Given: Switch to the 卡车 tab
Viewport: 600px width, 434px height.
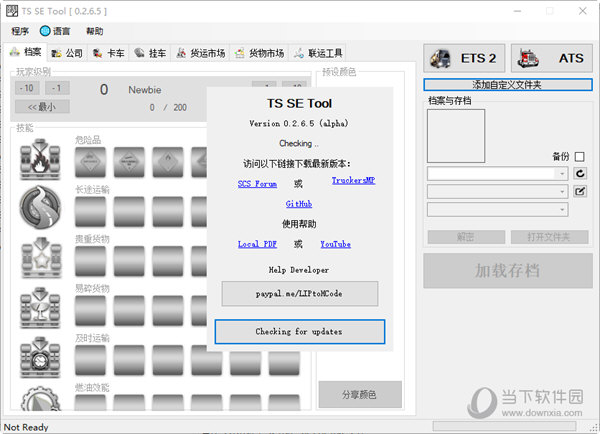Looking at the screenshot, I should pos(109,53).
